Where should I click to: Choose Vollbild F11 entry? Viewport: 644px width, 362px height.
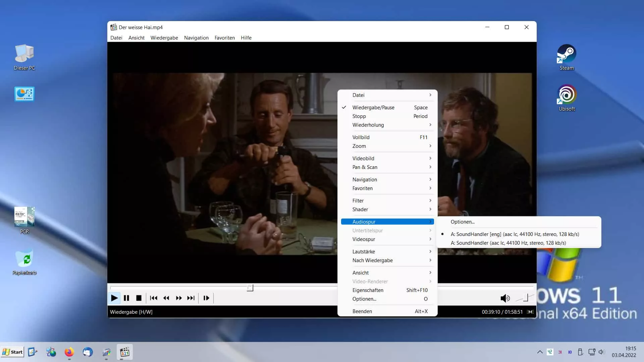click(387, 137)
